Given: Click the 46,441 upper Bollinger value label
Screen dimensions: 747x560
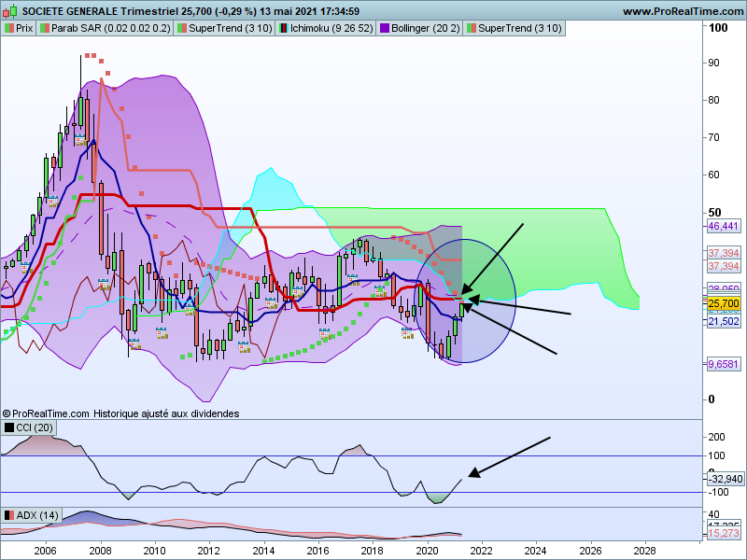Looking at the screenshot, I should pyautogui.click(x=723, y=226).
